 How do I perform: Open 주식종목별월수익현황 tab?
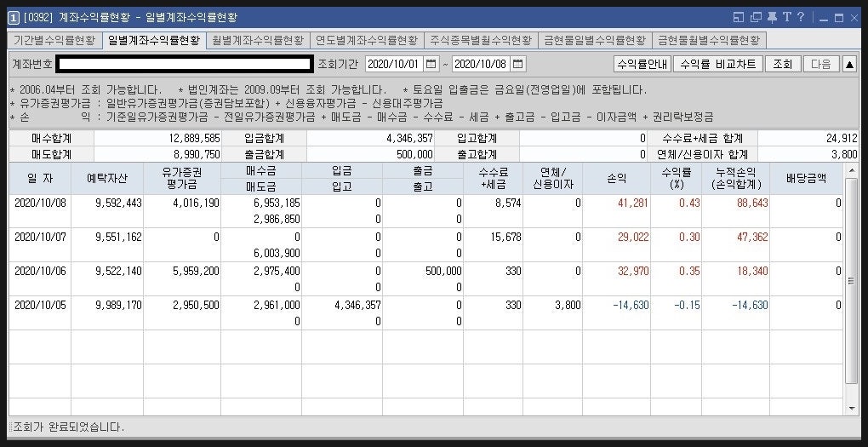(481, 40)
